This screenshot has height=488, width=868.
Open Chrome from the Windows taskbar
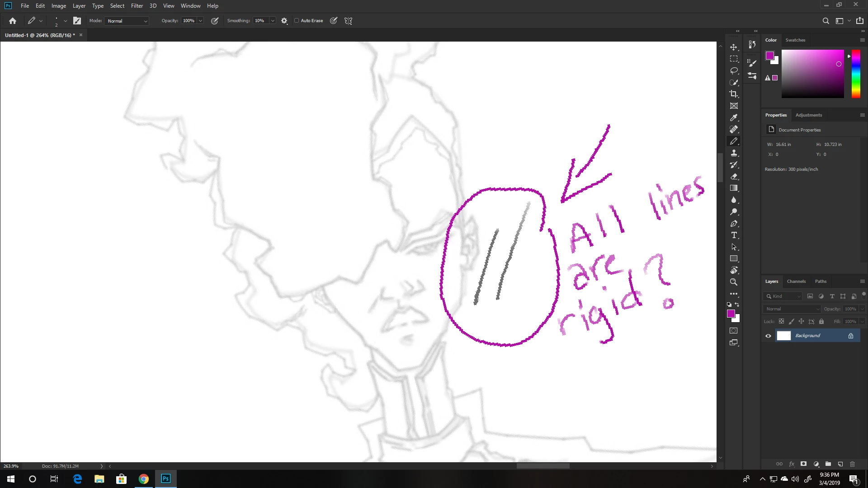[144, 479]
